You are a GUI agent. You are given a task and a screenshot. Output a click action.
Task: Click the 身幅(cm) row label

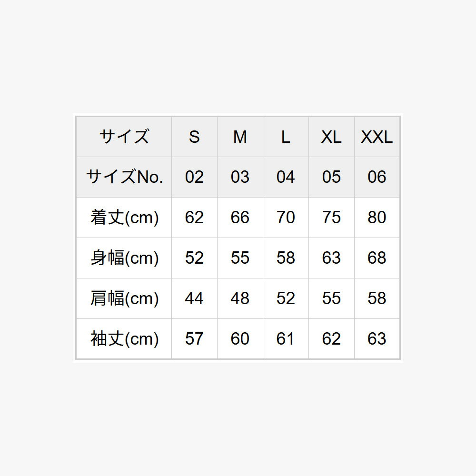point(124,258)
